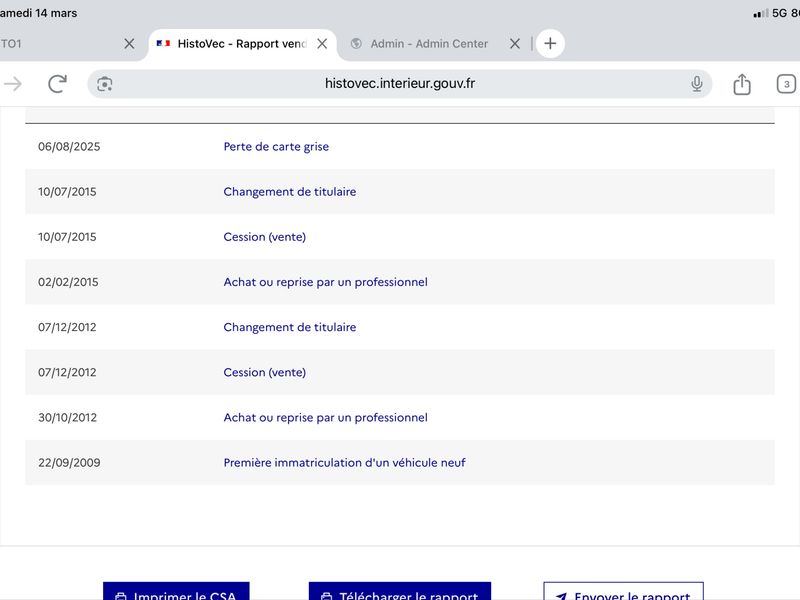Open a new tab with plus button
Image resolution: width=800 pixels, height=600 pixels.
(550, 43)
